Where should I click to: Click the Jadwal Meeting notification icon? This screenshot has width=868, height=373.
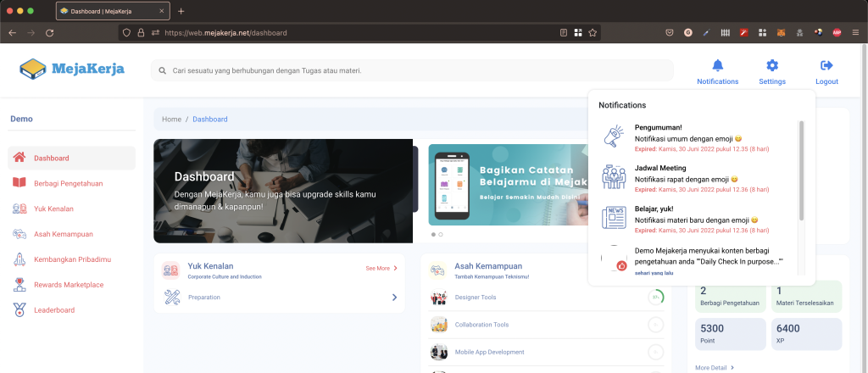(x=614, y=178)
